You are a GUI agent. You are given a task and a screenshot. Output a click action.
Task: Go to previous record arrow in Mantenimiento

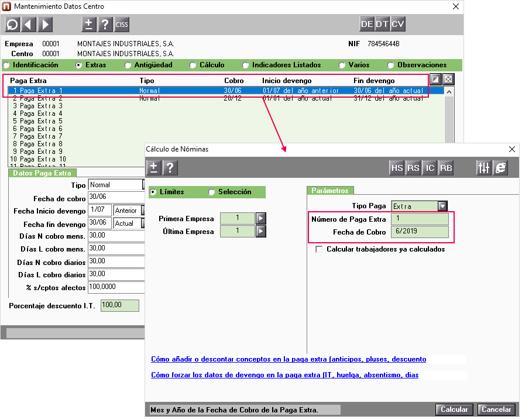(29, 25)
